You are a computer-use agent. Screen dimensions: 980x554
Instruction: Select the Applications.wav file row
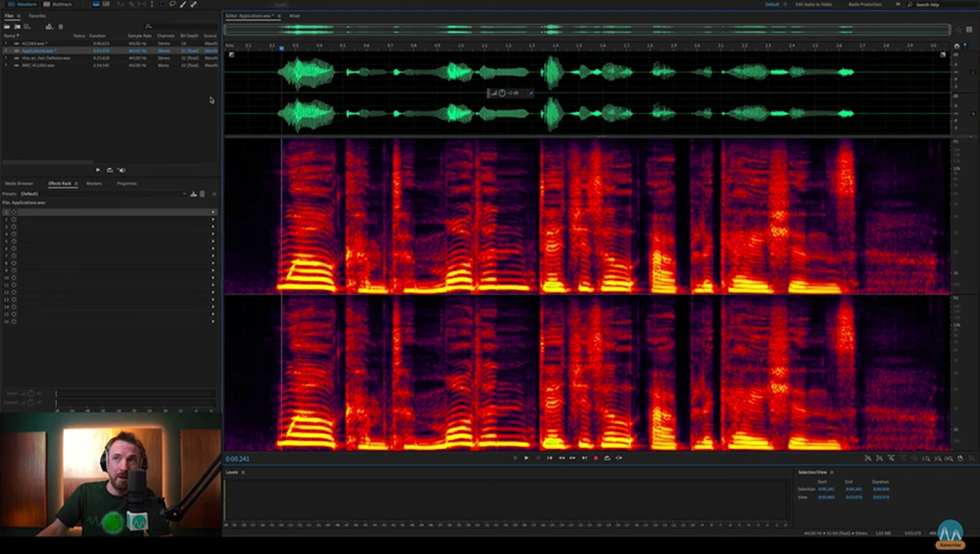[110, 50]
